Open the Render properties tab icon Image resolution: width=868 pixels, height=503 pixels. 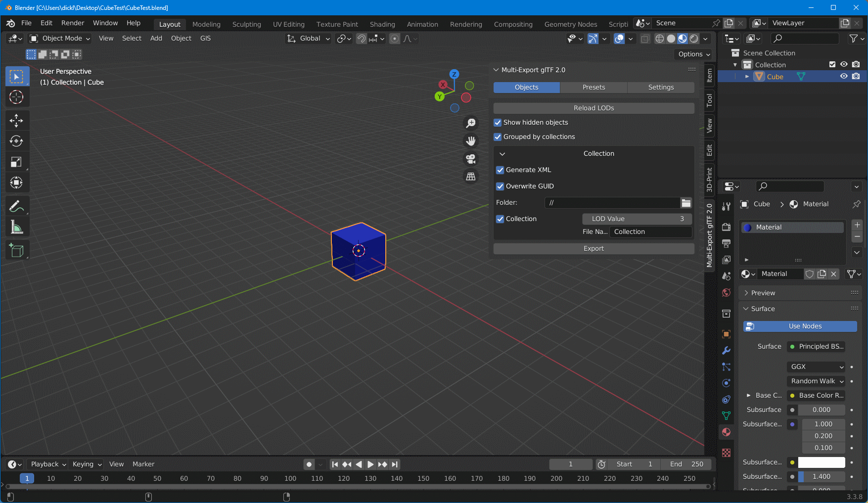(726, 227)
